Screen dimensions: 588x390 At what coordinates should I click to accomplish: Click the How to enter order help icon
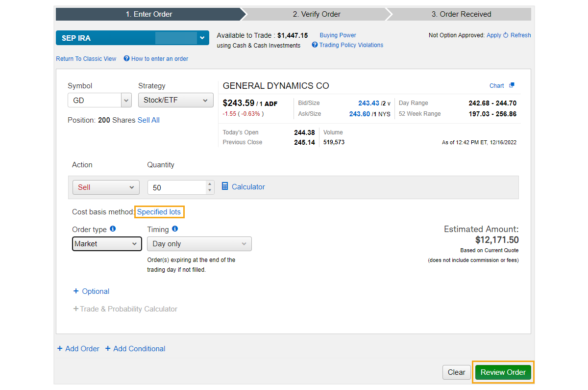(126, 58)
